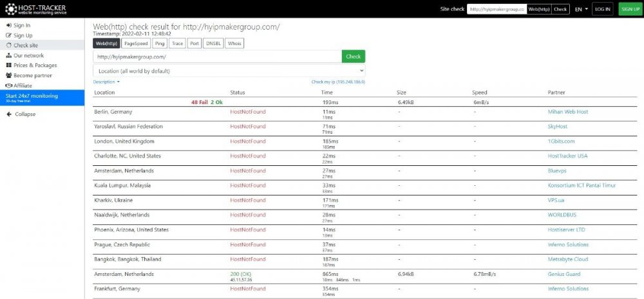Click the URL input field with hyipmakergroup
The image size is (644, 299).
click(217, 57)
